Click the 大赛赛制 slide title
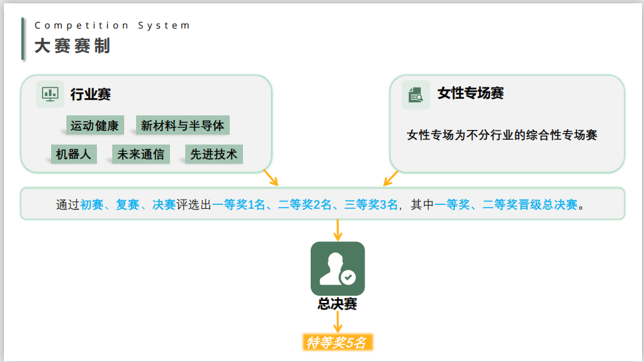The image size is (644, 362). [72, 46]
